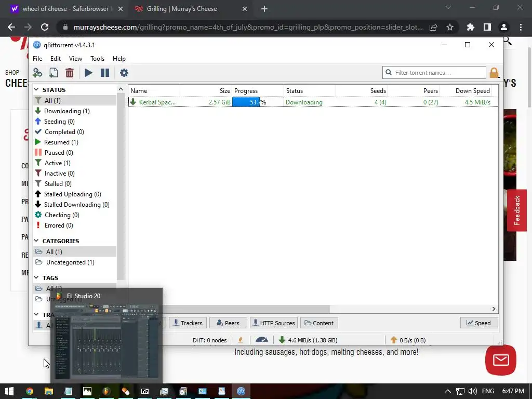
Task: Select categories All (1) entry
Action: (75, 252)
